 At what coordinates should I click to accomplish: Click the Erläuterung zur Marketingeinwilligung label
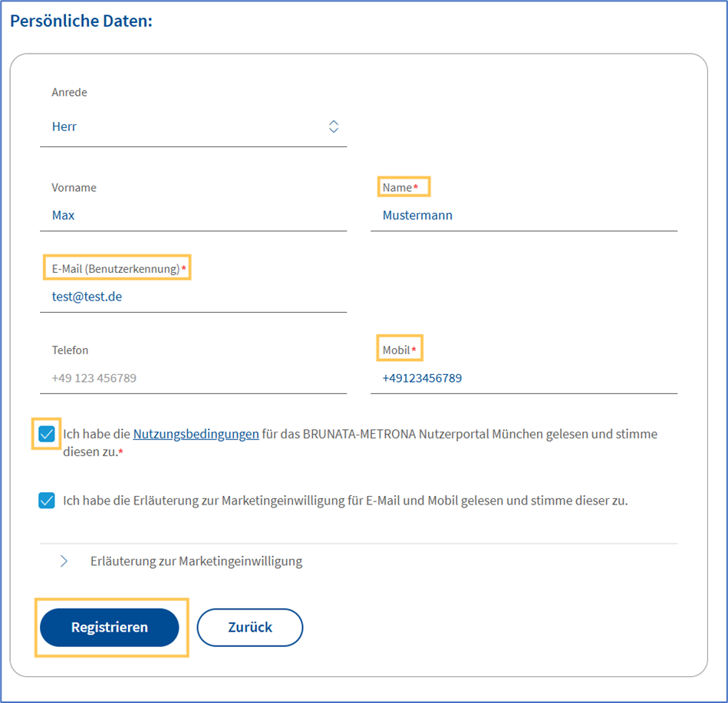pyautogui.click(x=196, y=561)
